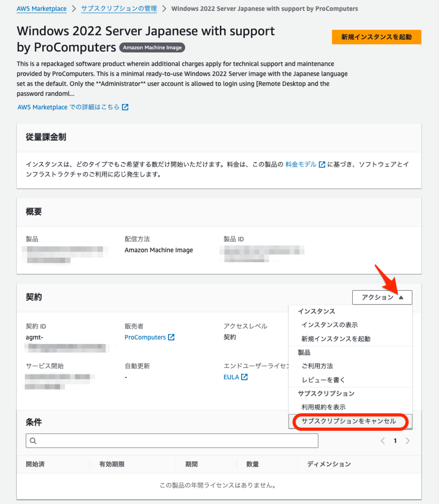439x504 pixels.
Task: Select 利用規約を表示 menu item
Action: point(350,407)
